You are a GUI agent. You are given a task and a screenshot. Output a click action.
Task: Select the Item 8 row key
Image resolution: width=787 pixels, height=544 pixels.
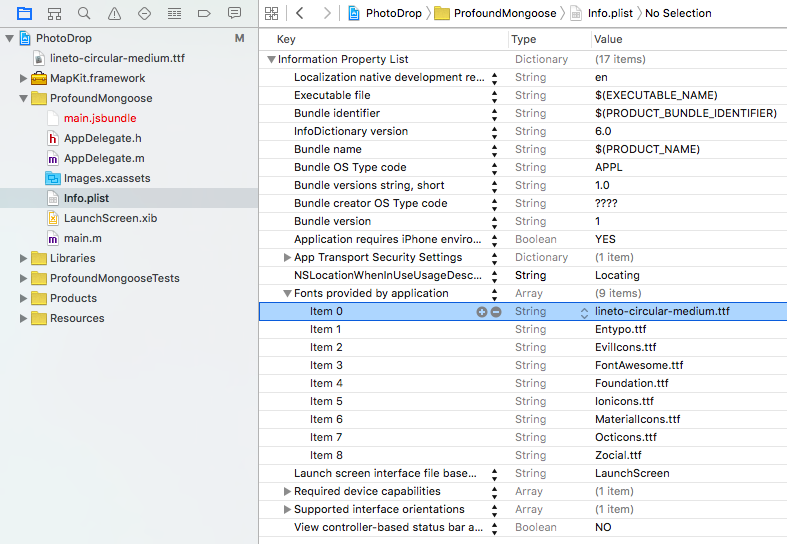[x=326, y=456]
